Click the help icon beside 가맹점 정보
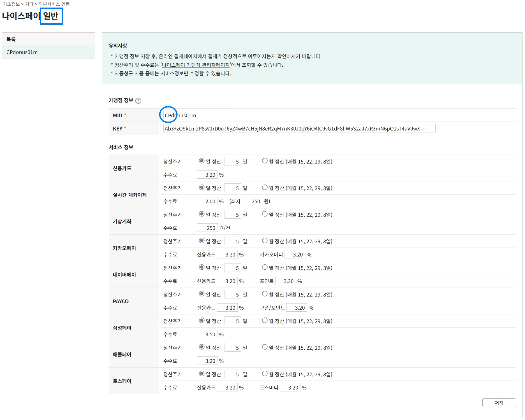The width and height of the screenshot is (525, 420). [x=138, y=101]
